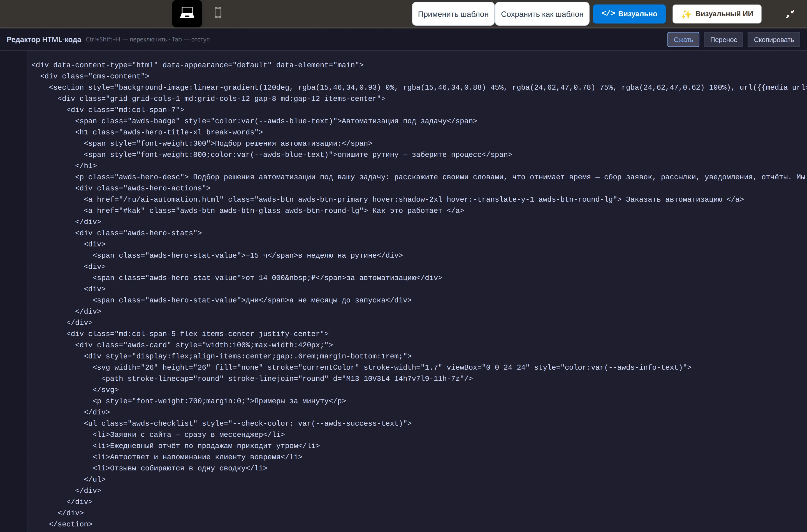Image resolution: width=807 pixels, height=532 pixels.
Task: Click Сохранить как шаблон
Action: tap(542, 14)
